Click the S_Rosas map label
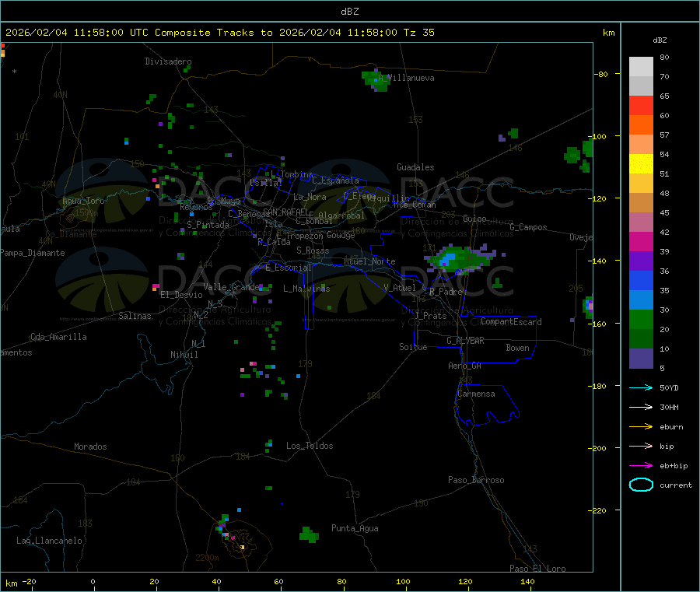The height and width of the screenshot is (592, 700). pos(313,250)
